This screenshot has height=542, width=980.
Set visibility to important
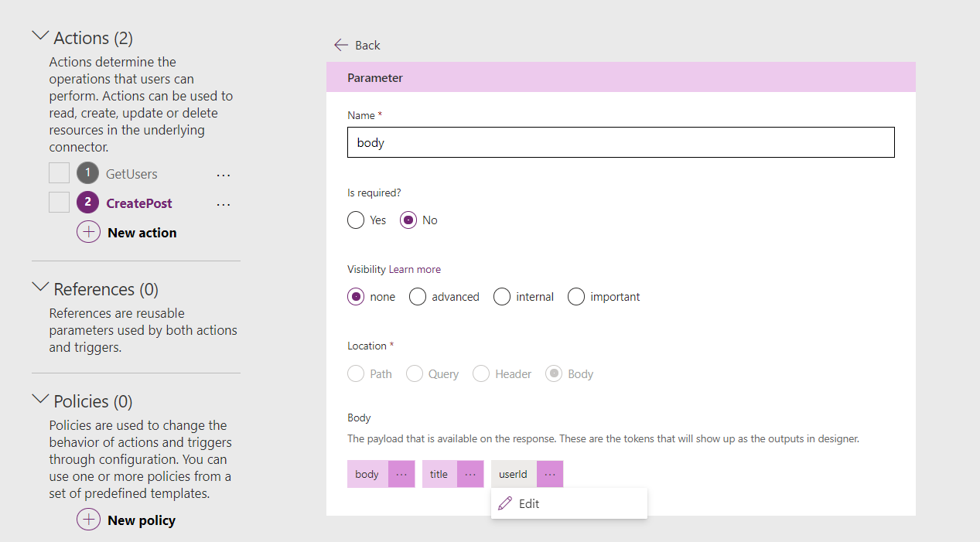[x=576, y=297]
